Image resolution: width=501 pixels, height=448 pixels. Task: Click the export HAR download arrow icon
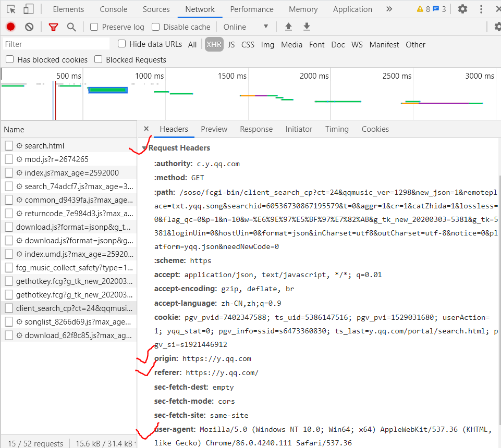click(x=307, y=27)
